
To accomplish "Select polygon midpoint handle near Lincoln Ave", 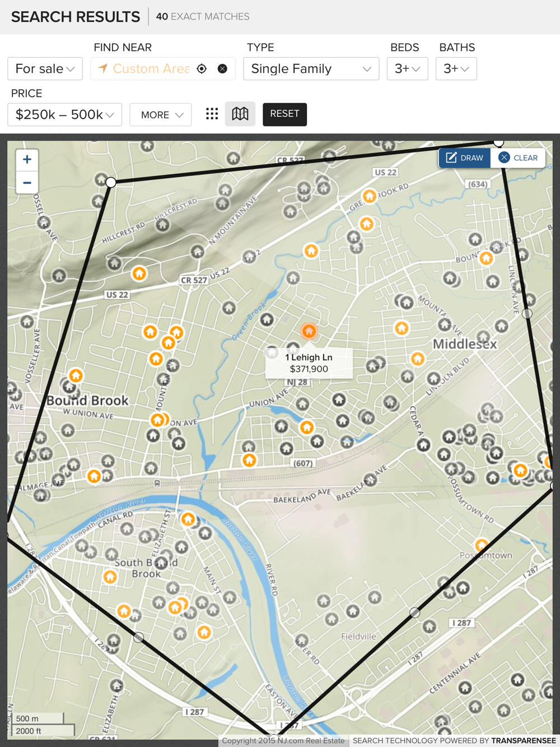I will pyautogui.click(x=527, y=314).
